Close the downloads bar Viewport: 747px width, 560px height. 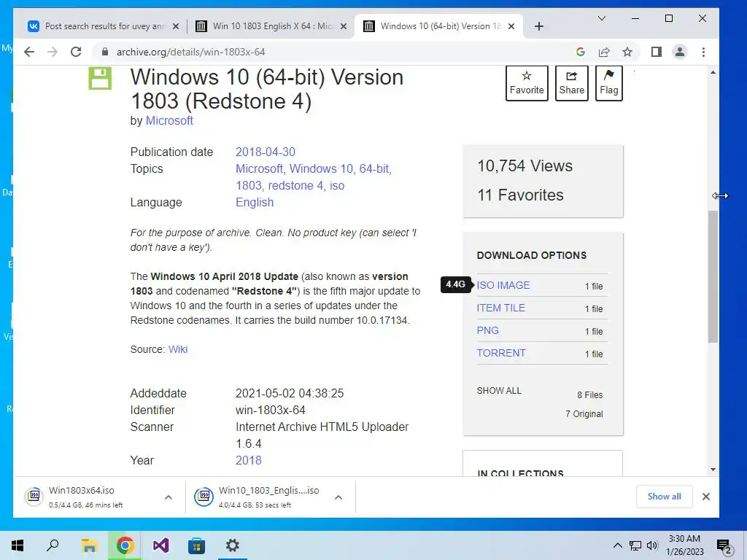(706, 497)
